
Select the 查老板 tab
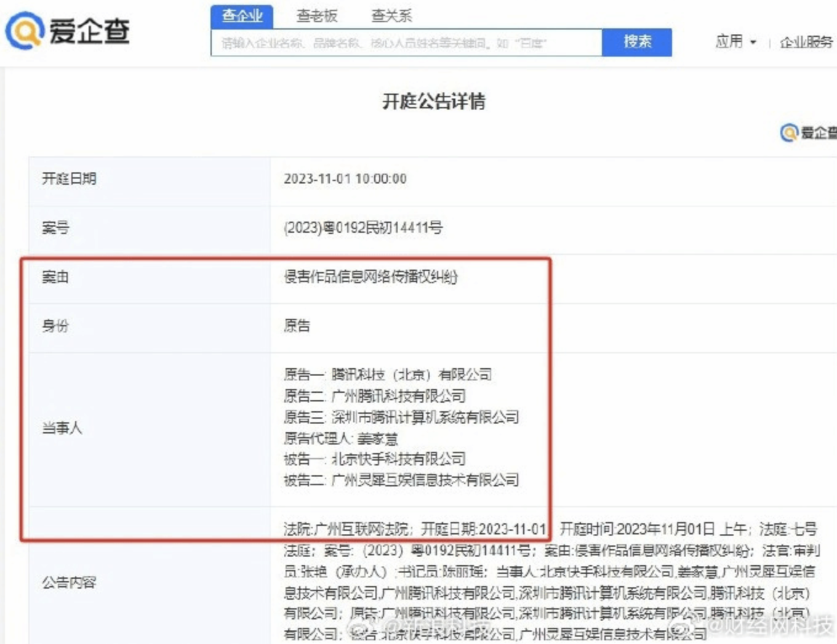317,15
